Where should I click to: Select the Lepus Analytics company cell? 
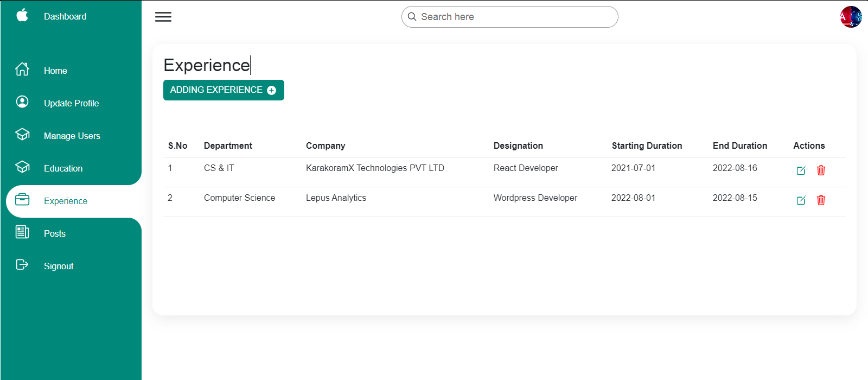[336, 198]
